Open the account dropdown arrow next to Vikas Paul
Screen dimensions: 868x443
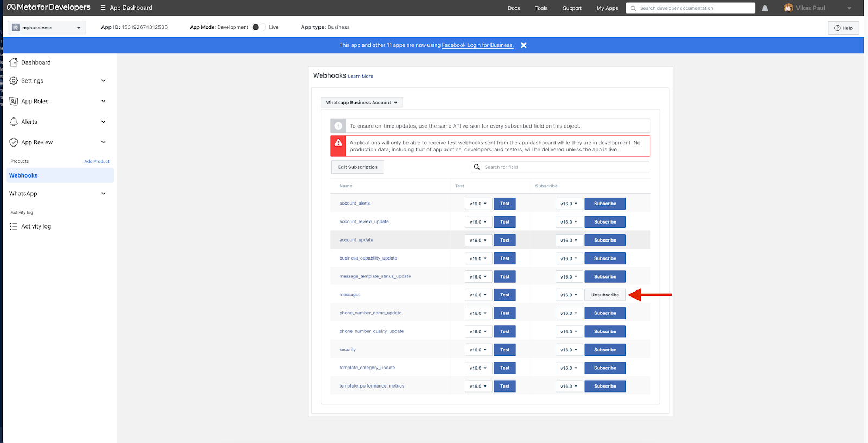850,8
